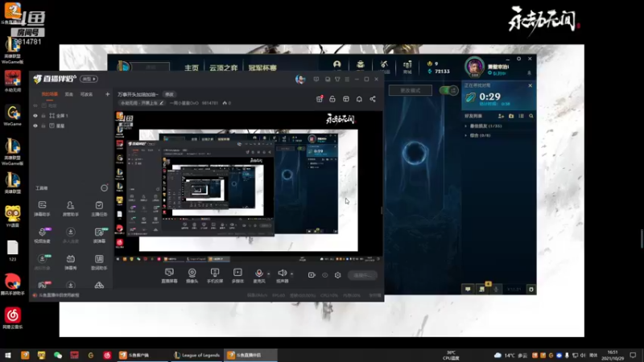Click the start streaming button at bottom right
The height and width of the screenshot is (362, 644).
pyautogui.click(x=362, y=275)
